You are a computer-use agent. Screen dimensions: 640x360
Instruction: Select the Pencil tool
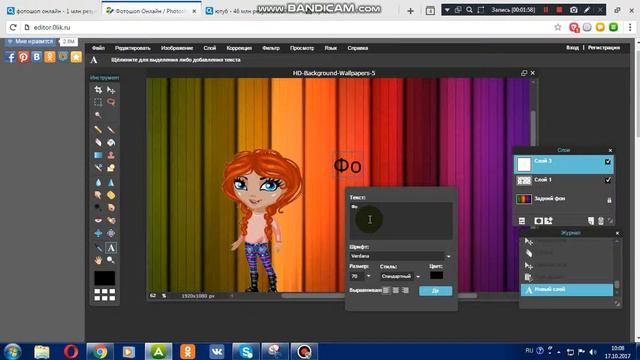98,130
